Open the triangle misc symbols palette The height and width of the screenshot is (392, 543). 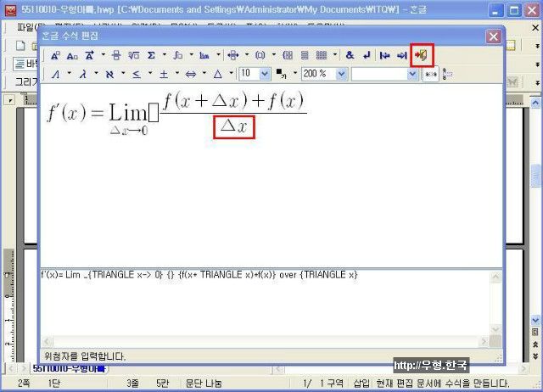point(218,74)
